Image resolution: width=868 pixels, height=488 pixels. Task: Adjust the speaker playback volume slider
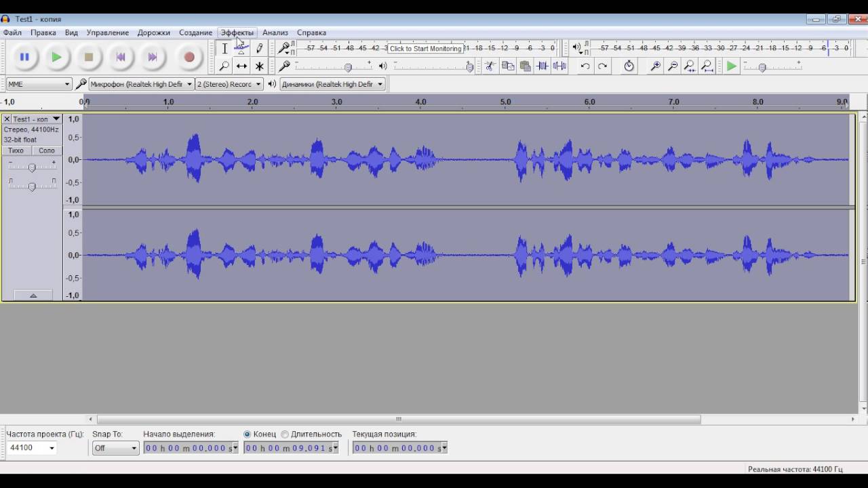[x=469, y=67]
